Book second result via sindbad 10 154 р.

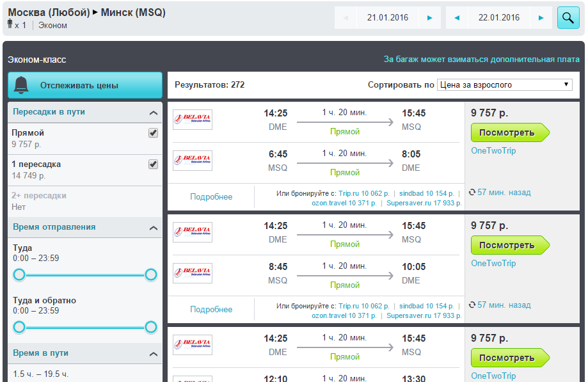(426, 306)
